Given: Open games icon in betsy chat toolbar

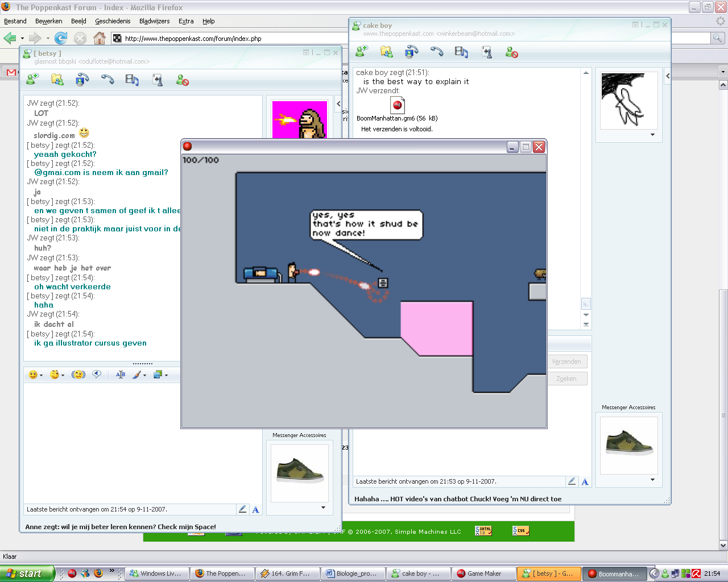Looking at the screenshot, I should [x=158, y=80].
